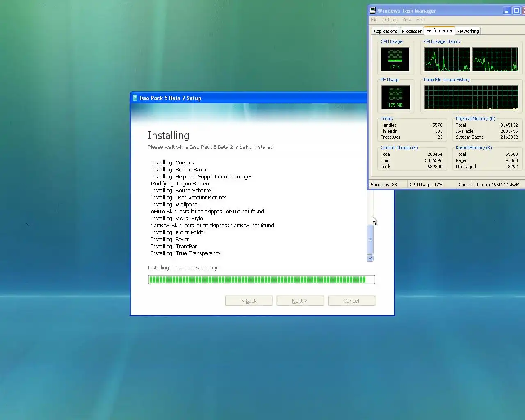Screen dimensions: 525x420
Task: Select 'Installing: Help and Support Center Images'
Action: (x=202, y=177)
